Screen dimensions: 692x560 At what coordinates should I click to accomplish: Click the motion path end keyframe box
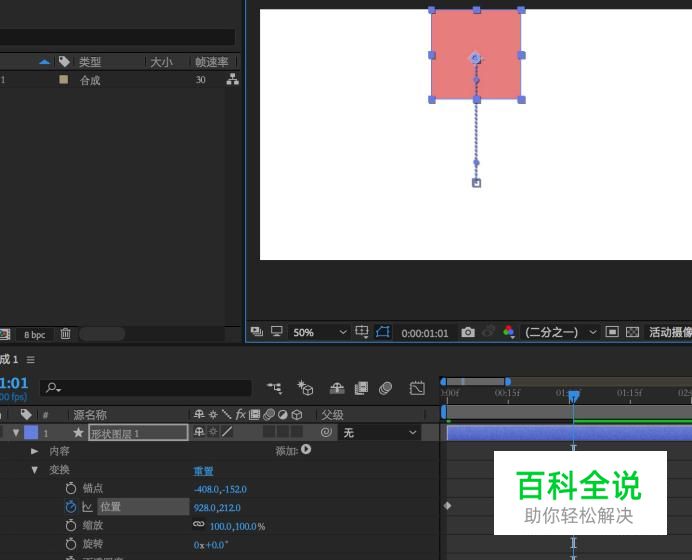click(x=476, y=183)
